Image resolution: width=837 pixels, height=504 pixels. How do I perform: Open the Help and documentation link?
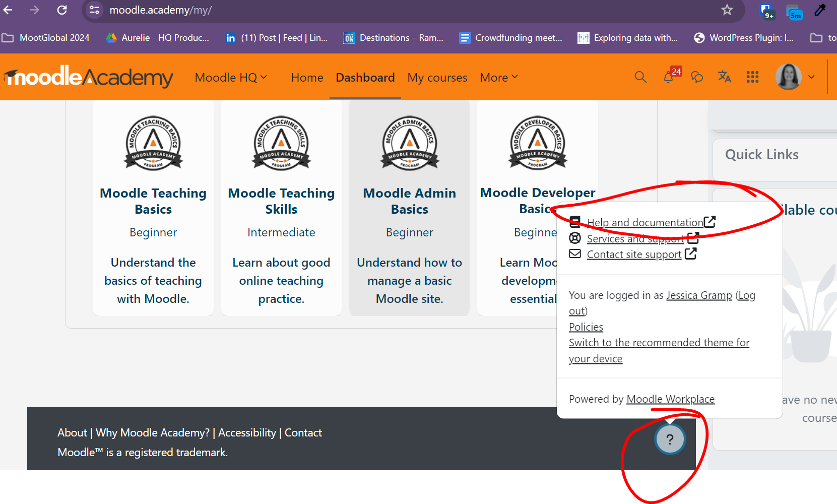click(645, 222)
